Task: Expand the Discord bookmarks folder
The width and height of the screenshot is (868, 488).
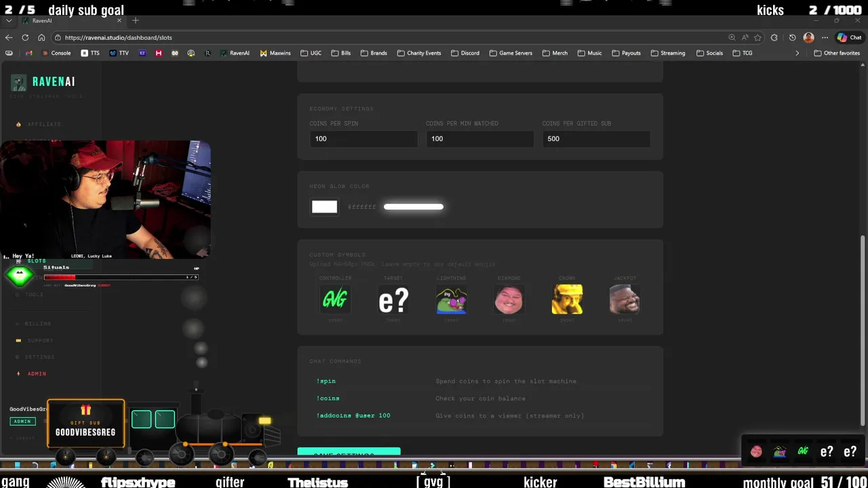Action: pos(465,53)
